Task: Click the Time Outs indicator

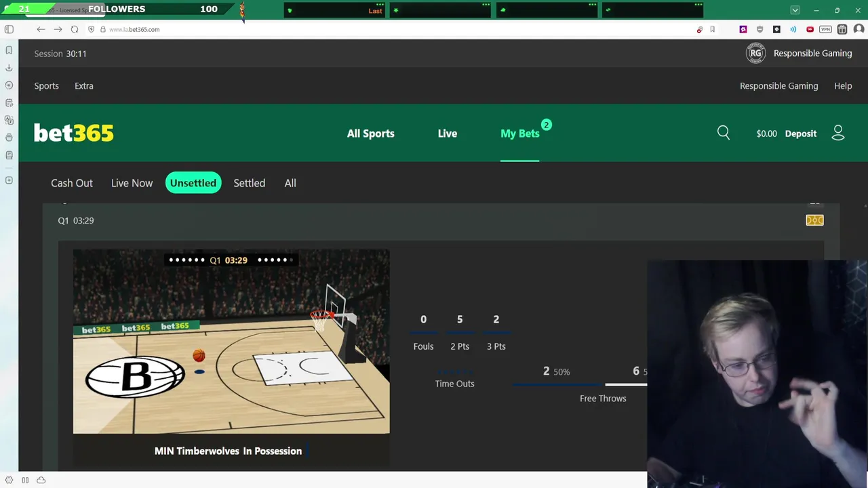Action: (x=454, y=378)
